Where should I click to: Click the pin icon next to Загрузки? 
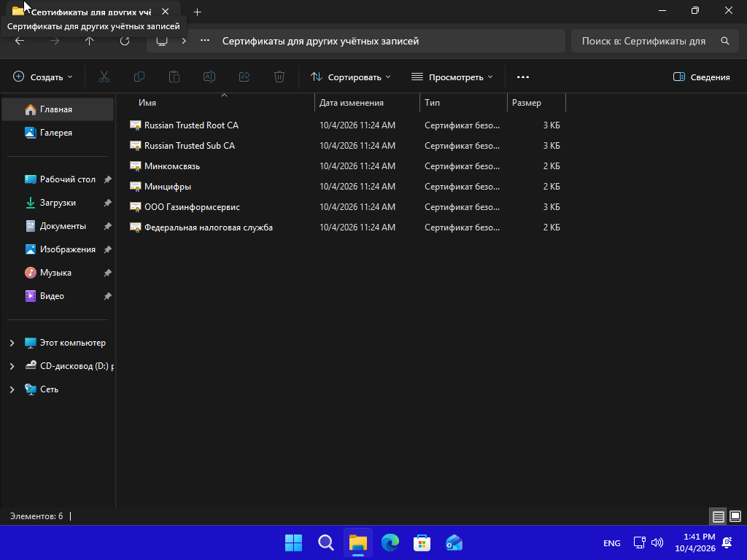108,203
